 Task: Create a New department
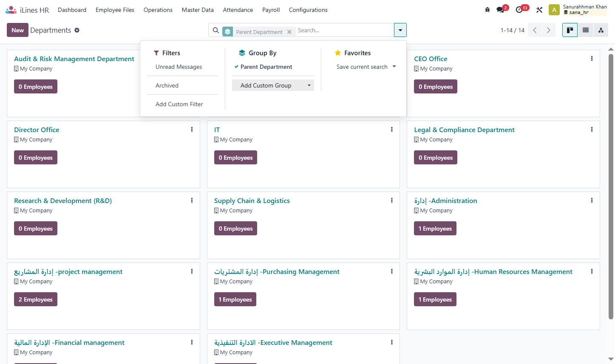point(17,30)
